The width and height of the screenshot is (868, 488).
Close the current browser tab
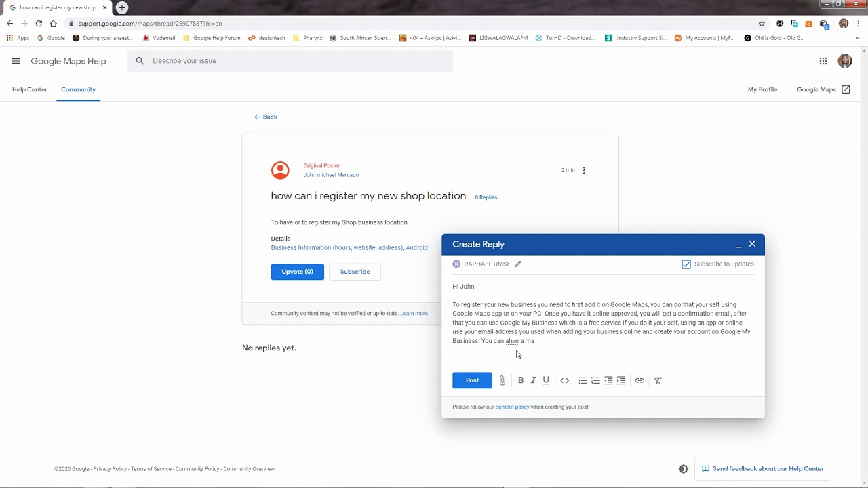105,7
